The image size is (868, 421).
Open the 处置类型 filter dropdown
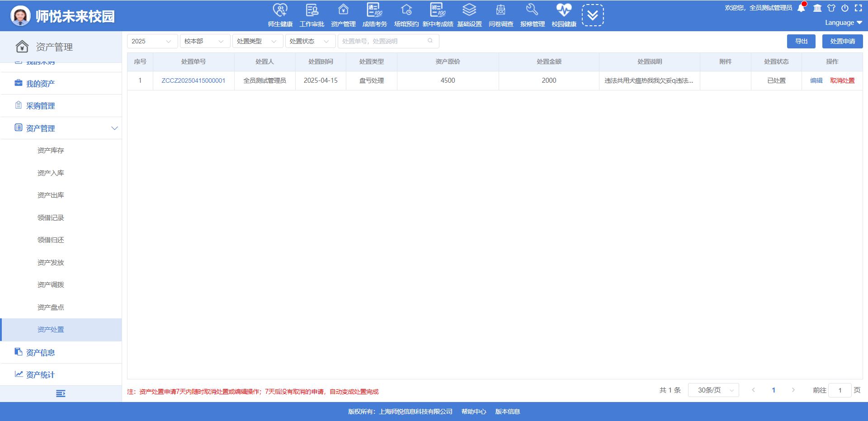coord(258,41)
